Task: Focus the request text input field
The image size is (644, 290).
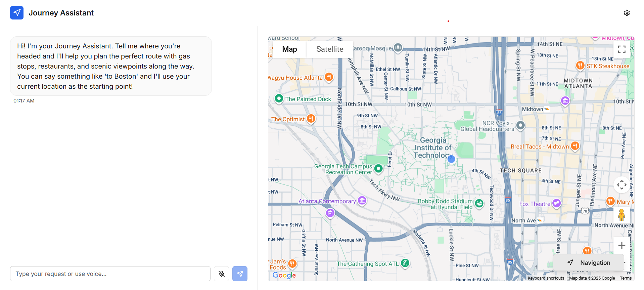Action: point(110,274)
